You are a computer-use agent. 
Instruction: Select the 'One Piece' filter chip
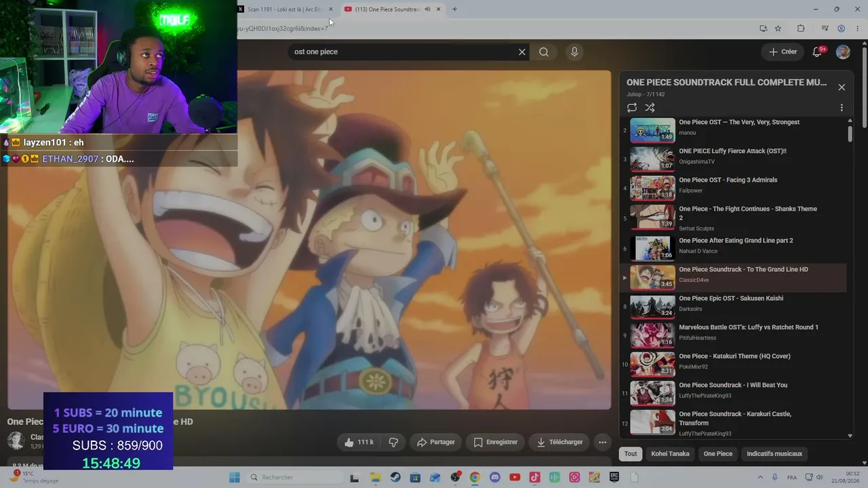coord(718,453)
